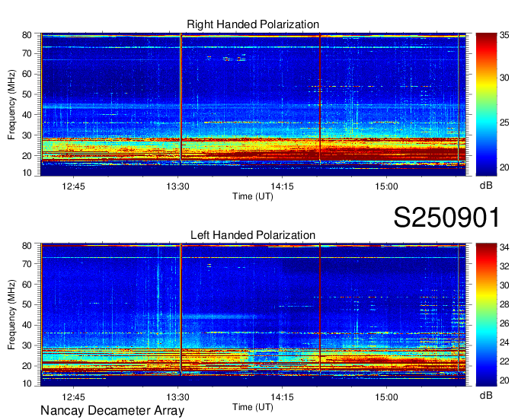This screenshot has width=518, height=420.
Task: Click the 15:00 tick of the Left Handed plot
Action: (386, 397)
